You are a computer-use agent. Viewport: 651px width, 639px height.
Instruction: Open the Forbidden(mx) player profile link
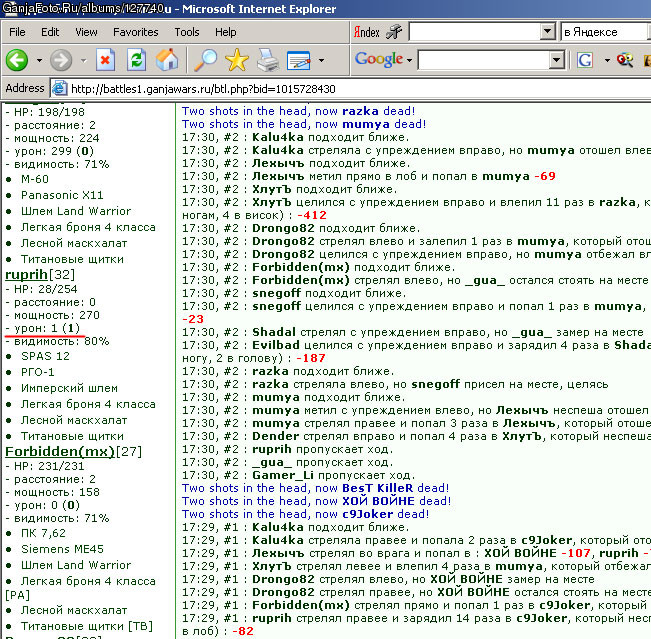click(60, 451)
